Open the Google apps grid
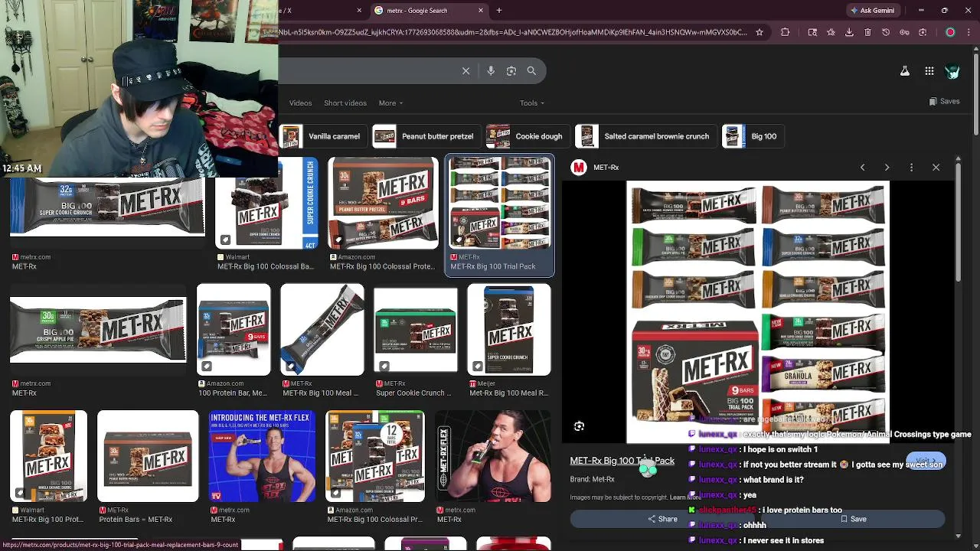The width and height of the screenshot is (980, 551). pyautogui.click(x=929, y=71)
